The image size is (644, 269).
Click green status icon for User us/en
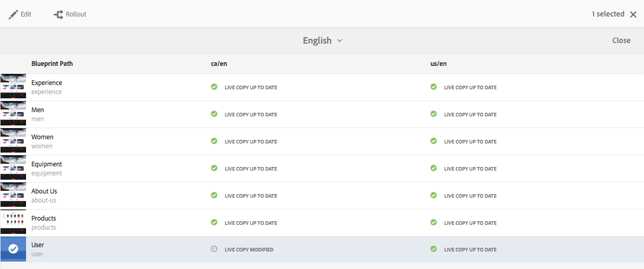pyautogui.click(x=434, y=249)
